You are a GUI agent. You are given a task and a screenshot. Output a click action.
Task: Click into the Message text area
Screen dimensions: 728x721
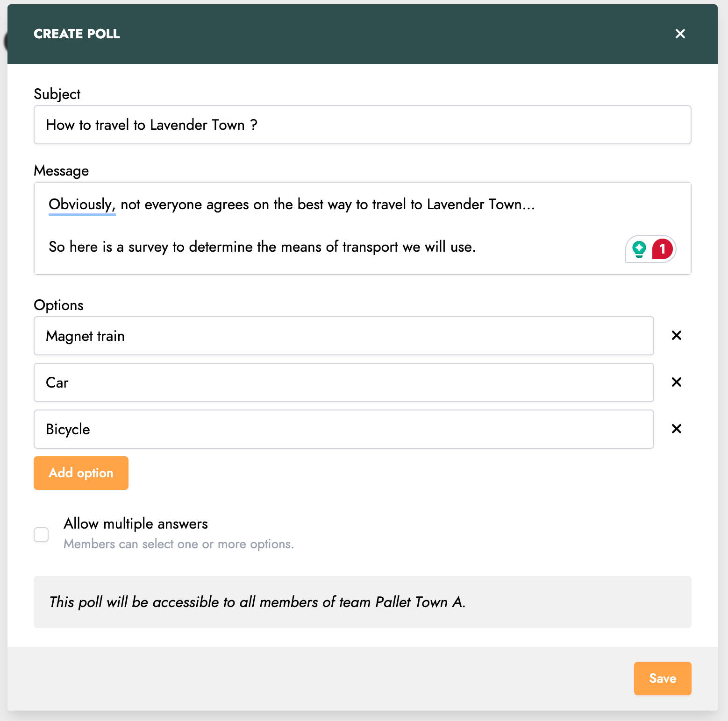362,228
